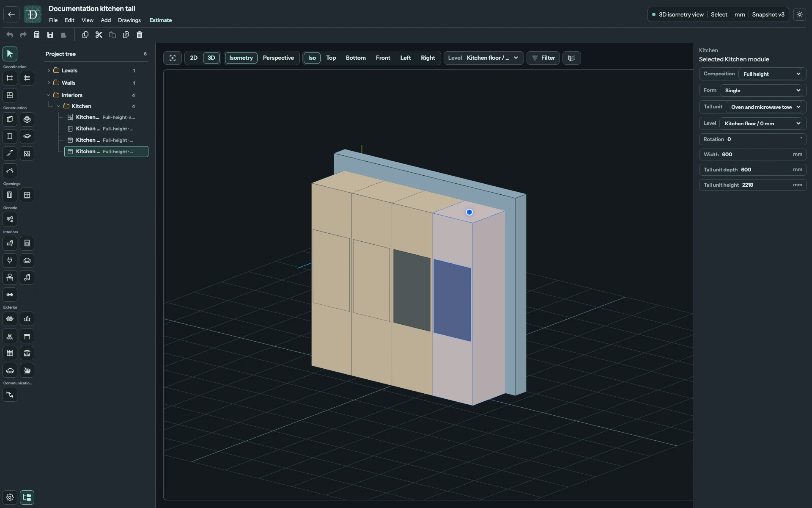
Task: Open the File menu
Action: 53,20
